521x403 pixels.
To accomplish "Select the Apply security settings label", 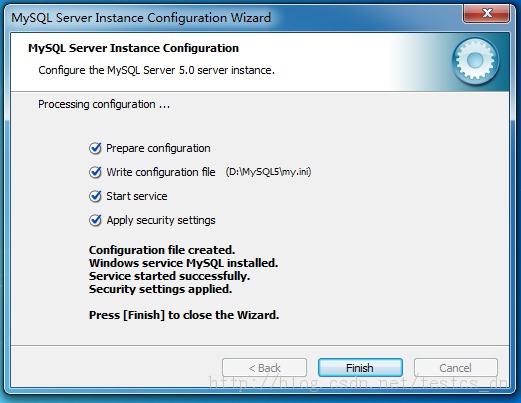I will 161,220.
